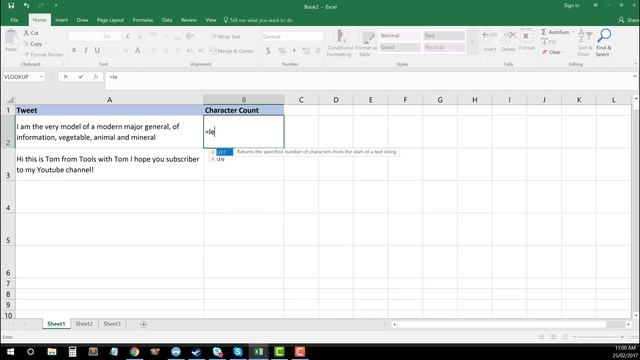Open the font size dropdown
Viewport: 640px width, 360px height.
click(x=118, y=36)
